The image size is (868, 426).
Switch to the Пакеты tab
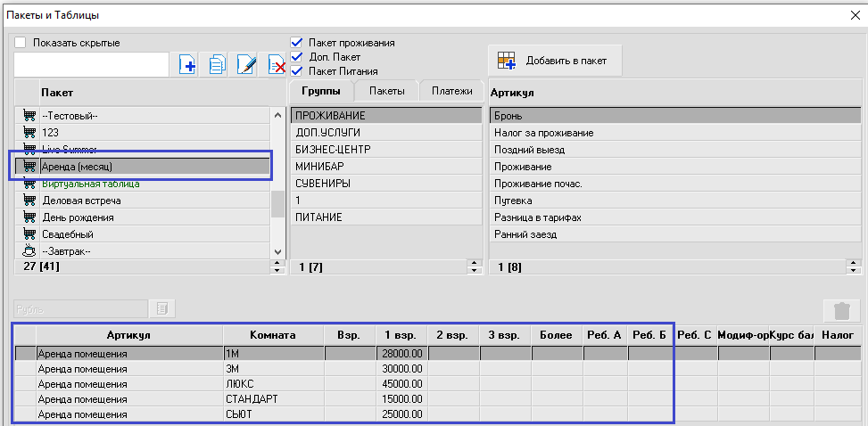tap(386, 91)
